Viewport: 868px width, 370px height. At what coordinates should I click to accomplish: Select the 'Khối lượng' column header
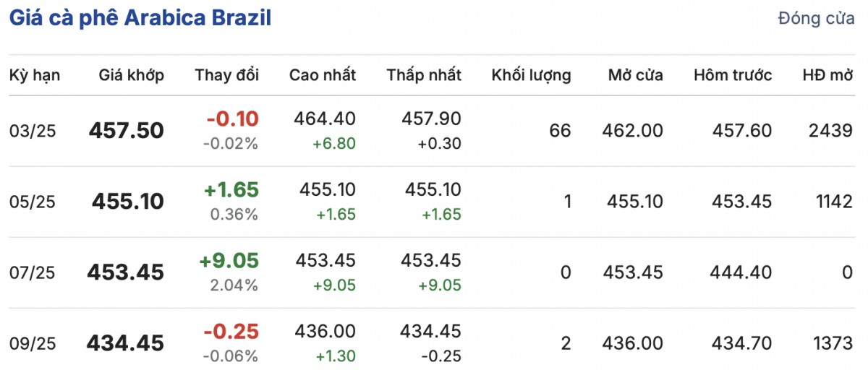[531, 75]
